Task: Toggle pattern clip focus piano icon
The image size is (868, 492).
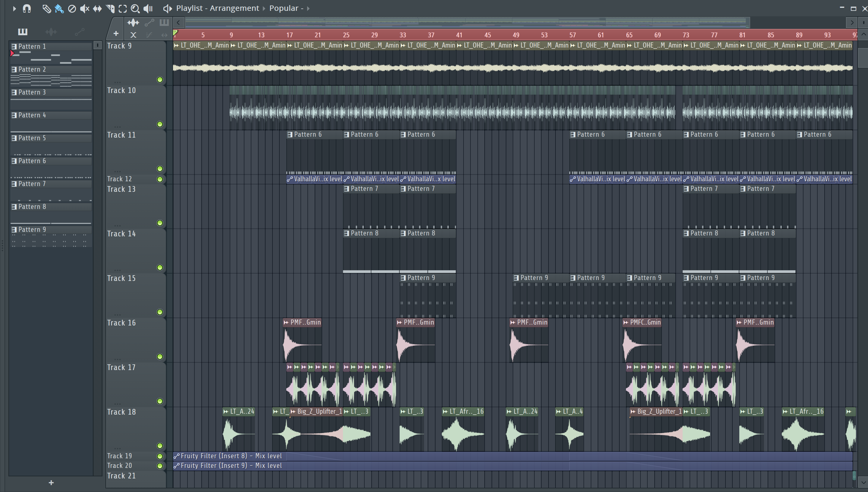Action: [x=164, y=23]
